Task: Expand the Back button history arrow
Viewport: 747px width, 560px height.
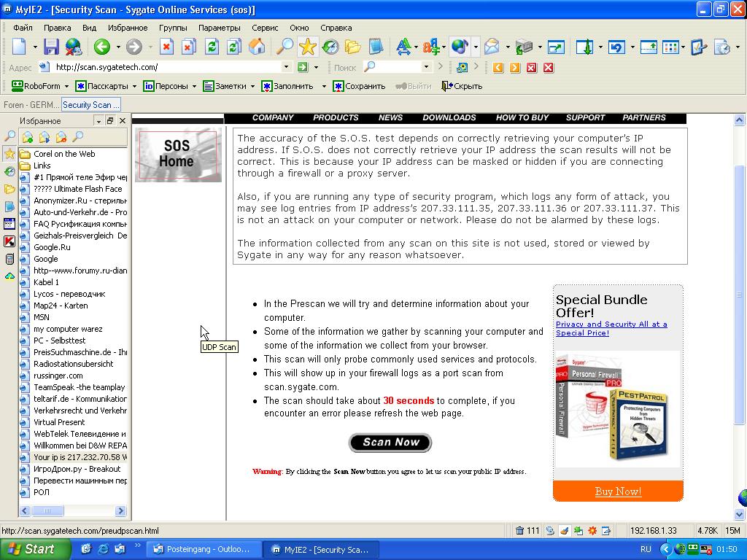Action: pos(118,47)
